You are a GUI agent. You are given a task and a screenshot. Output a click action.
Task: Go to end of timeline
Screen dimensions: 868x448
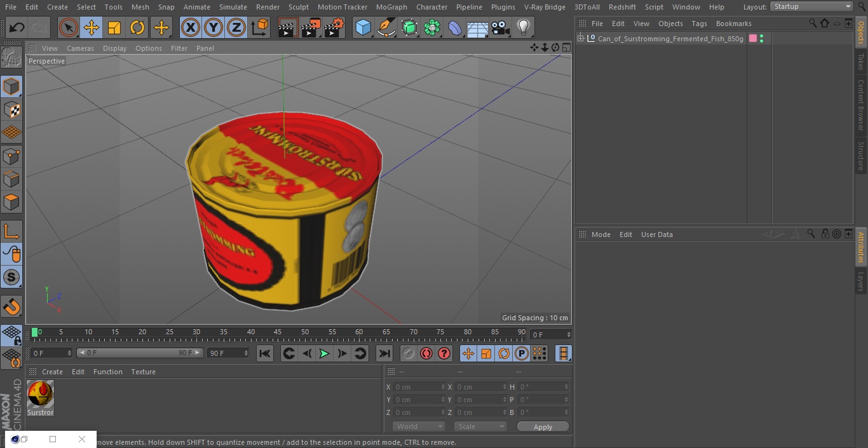click(384, 353)
